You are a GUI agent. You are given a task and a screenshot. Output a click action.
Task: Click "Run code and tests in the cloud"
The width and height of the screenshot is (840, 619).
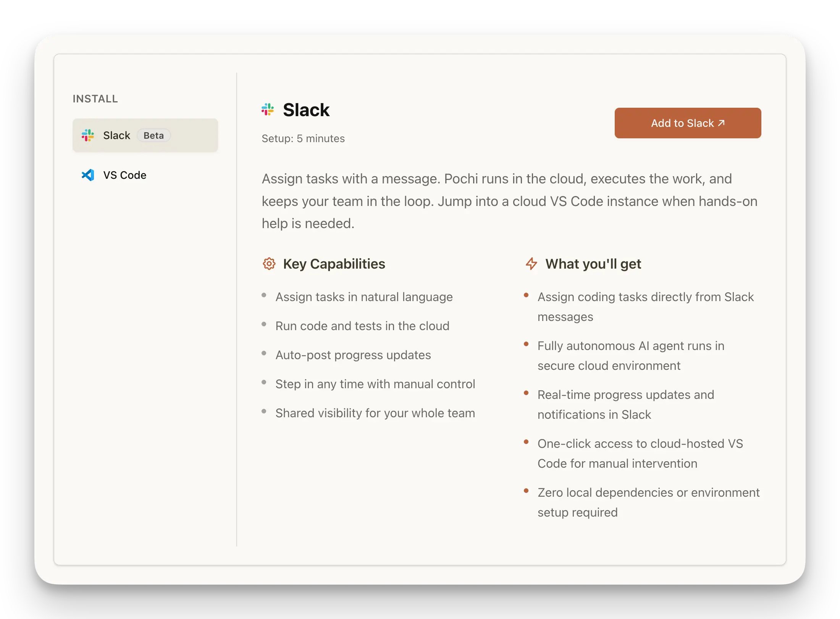pos(362,326)
